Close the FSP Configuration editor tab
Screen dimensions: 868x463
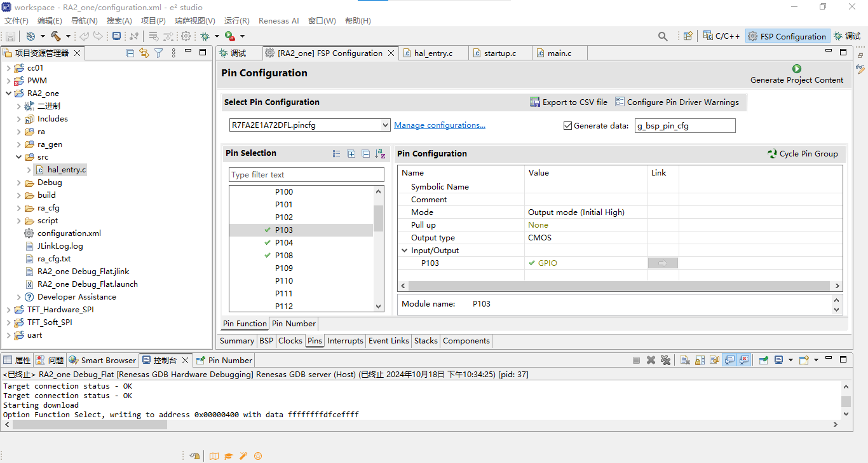tap(391, 53)
